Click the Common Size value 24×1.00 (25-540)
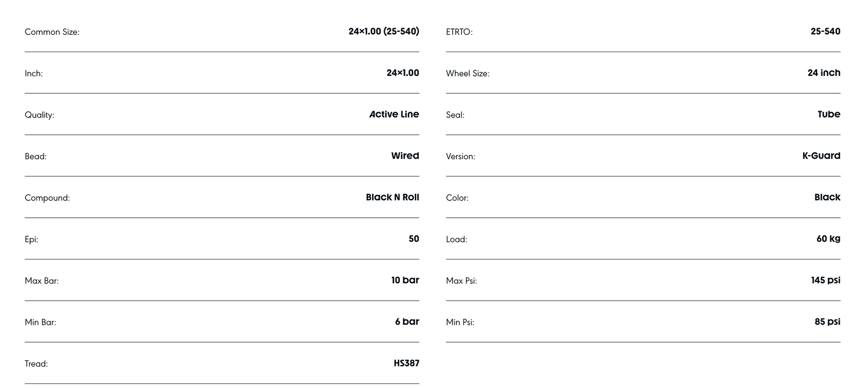This screenshot has width=868, height=388. [x=384, y=31]
